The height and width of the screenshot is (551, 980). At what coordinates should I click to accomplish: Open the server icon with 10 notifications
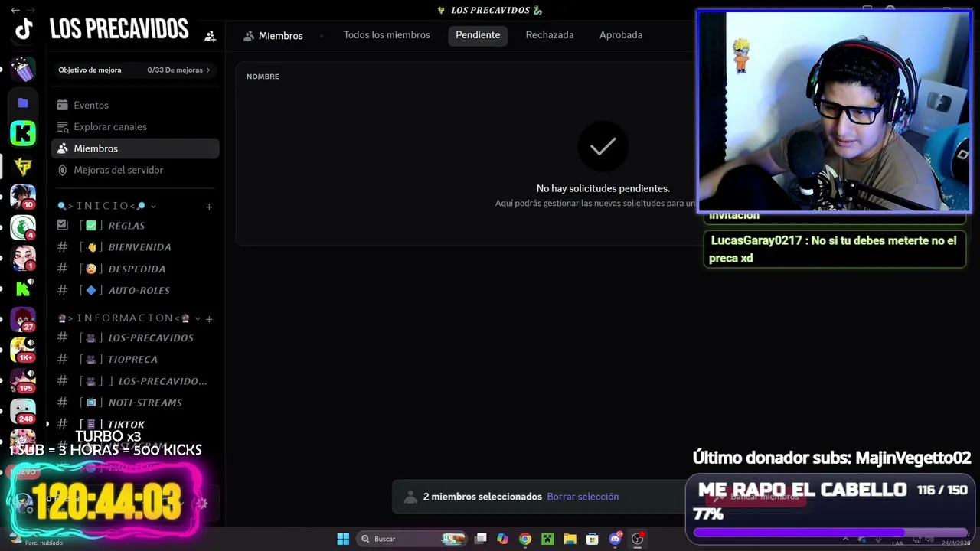(23, 197)
